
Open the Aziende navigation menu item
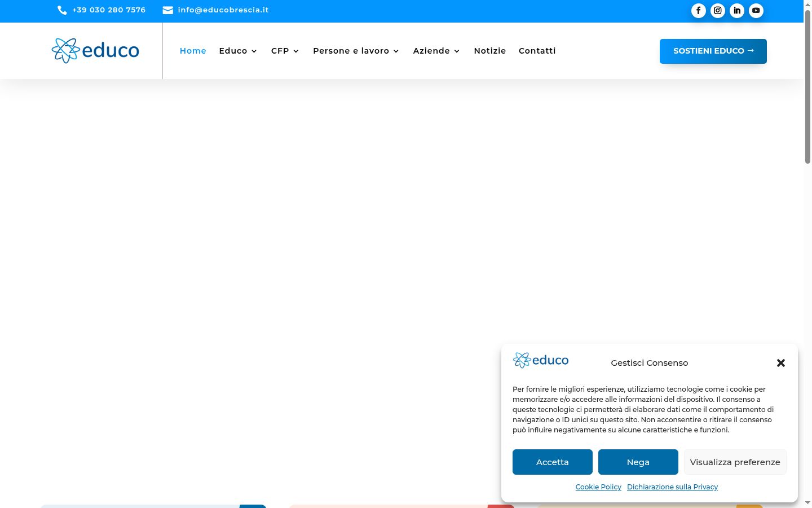point(431,51)
